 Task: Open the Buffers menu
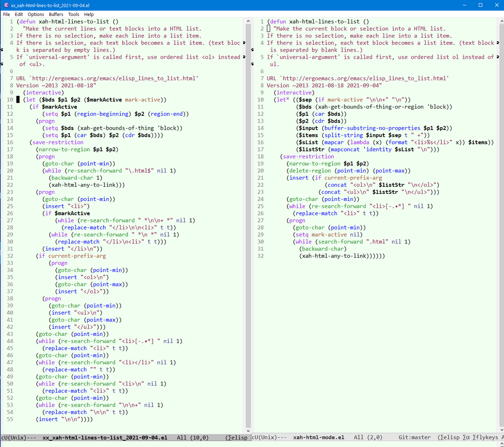(x=56, y=14)
